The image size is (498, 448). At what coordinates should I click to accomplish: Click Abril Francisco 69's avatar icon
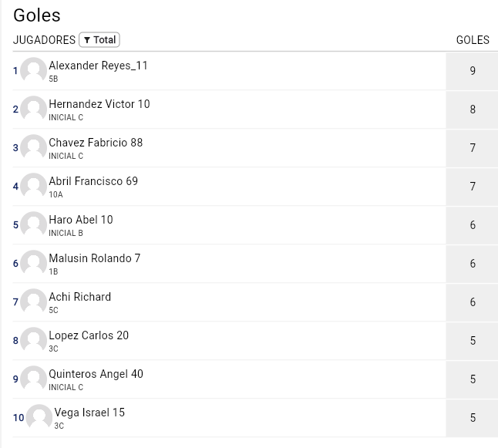point(33,186)
